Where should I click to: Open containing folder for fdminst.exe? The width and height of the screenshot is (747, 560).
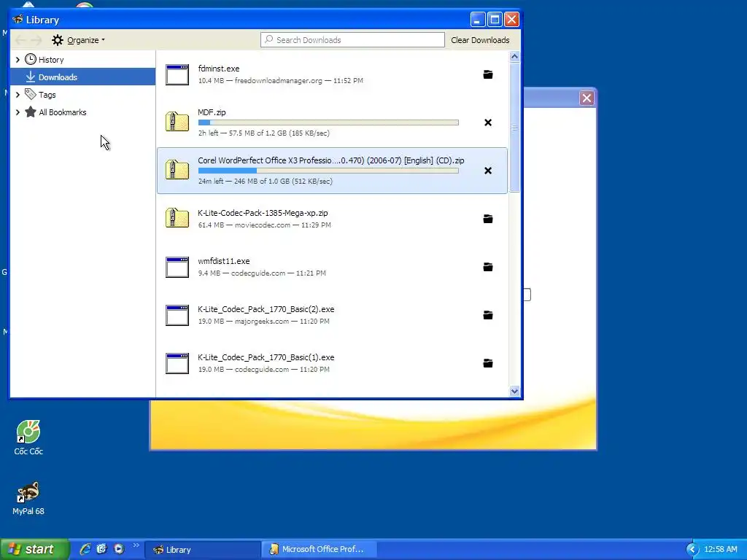pyautogui.click(x=488, y=75)
